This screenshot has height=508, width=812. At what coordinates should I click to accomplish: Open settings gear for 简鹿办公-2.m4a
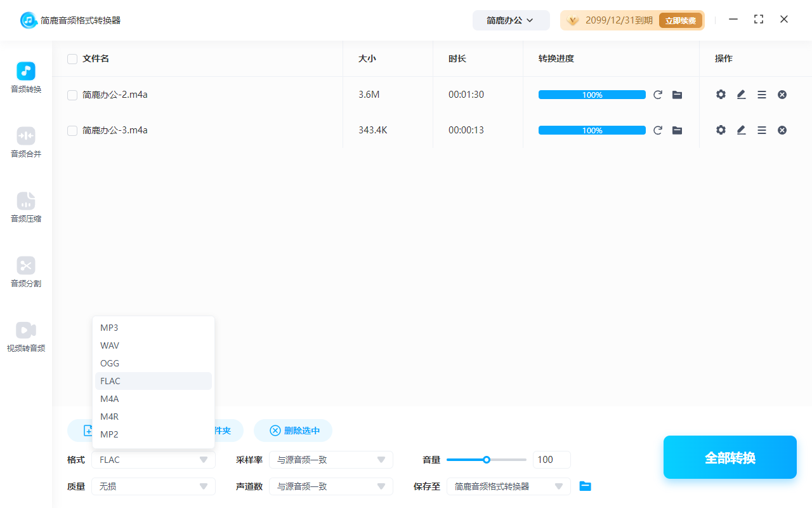[x=721, y=94]
